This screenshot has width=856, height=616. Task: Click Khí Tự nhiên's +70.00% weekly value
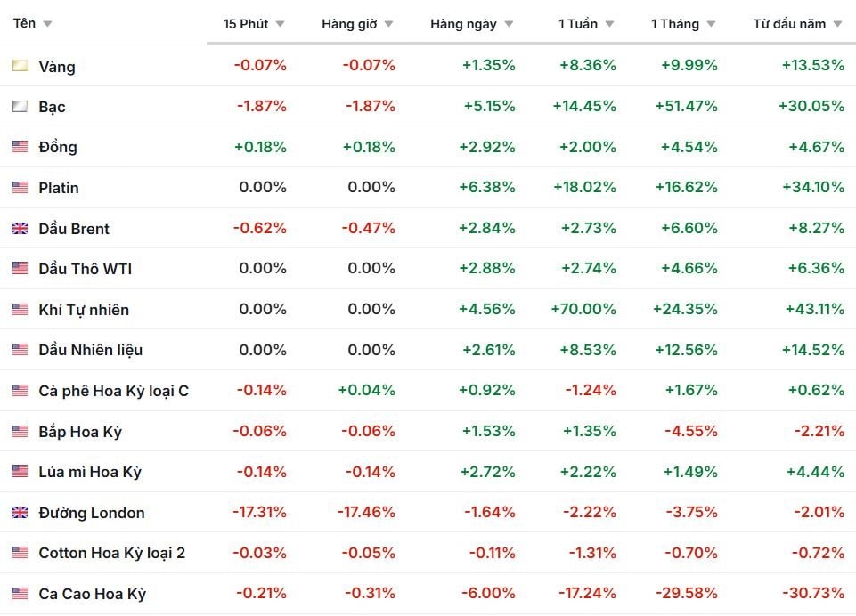[583, 310]
